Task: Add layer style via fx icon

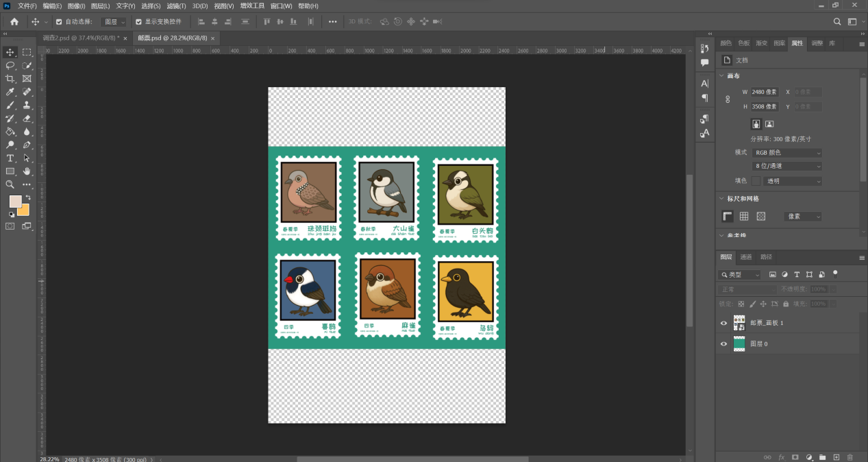Action: coord(781,457)
